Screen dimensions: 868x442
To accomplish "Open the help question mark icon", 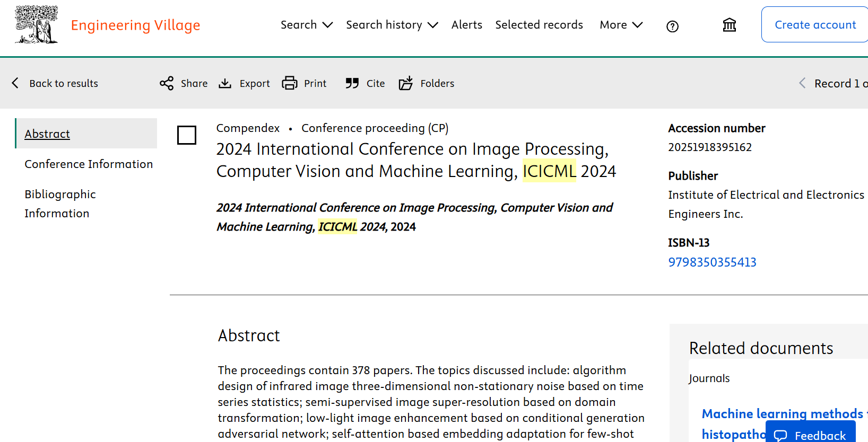I will [672, 26].
